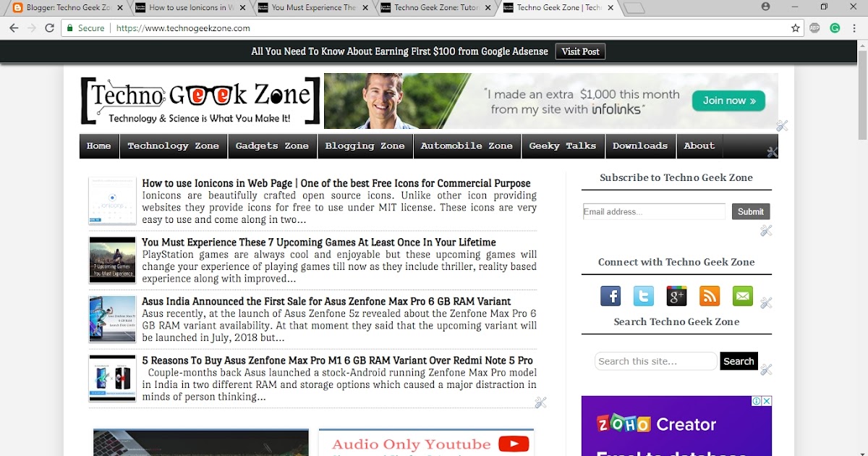Focus the Email address input field
Screen dimensions: 868x456
[x=654, y=211]
